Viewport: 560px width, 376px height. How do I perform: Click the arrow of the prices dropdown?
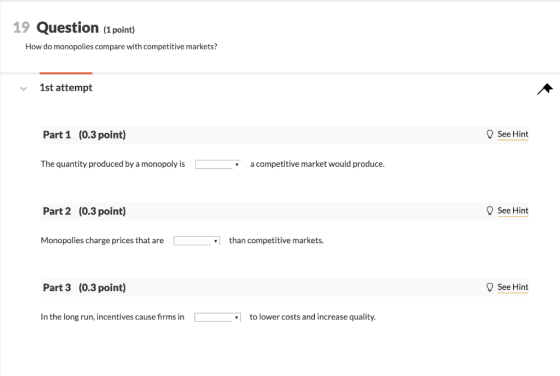click(x=215, y=241)
